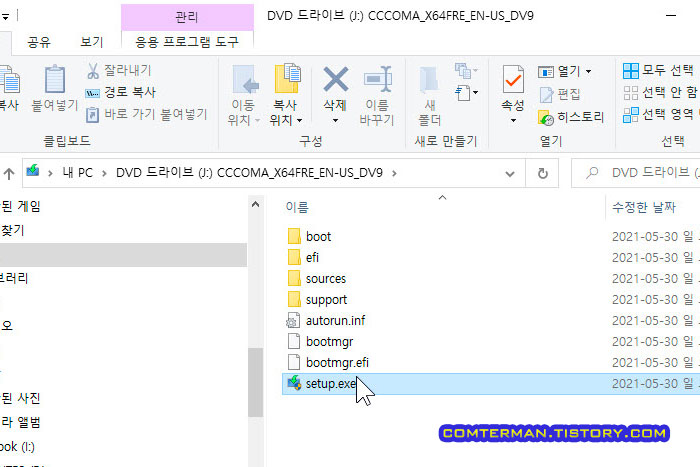The image size is (700, 467).
Task: Click the Copy path icon
Action: [92, 93]
